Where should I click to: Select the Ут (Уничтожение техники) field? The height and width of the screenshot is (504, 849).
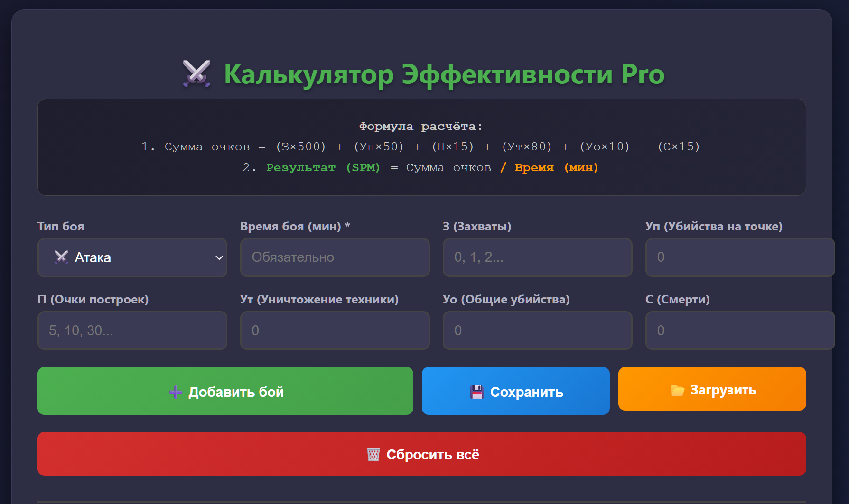[x=335, y=330]
